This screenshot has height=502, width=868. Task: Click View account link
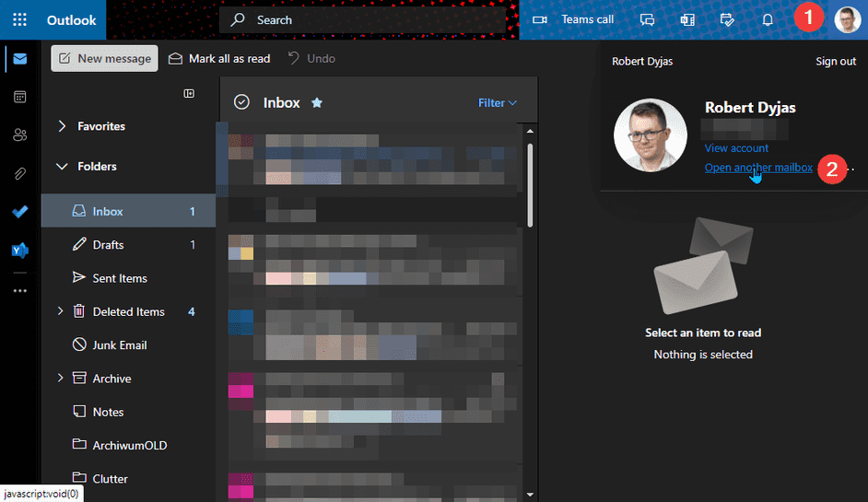tap(736, 148)
